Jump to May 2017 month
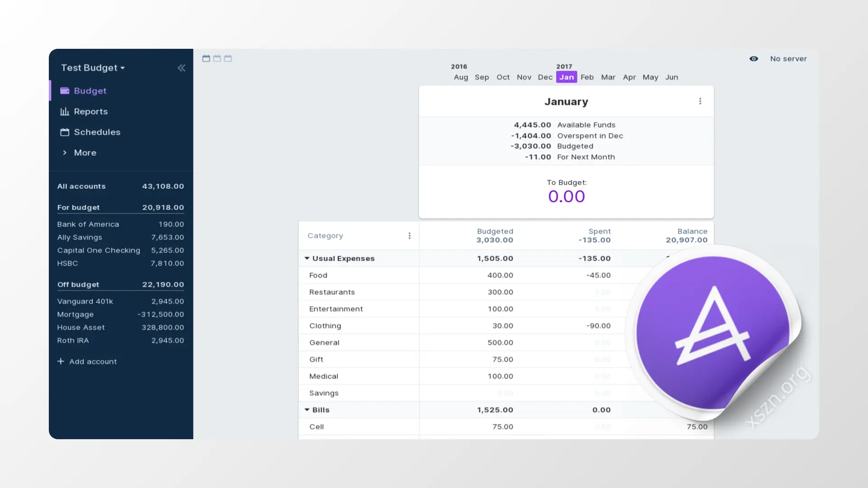Viewport: 868px width, 488px height. (x=651, y=77)
